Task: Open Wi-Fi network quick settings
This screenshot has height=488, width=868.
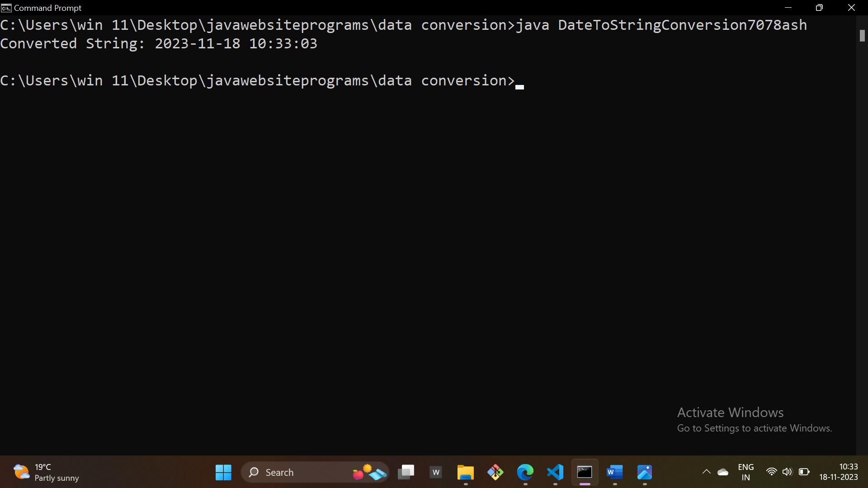Action: pyautogui.click(x=771, y=472)
